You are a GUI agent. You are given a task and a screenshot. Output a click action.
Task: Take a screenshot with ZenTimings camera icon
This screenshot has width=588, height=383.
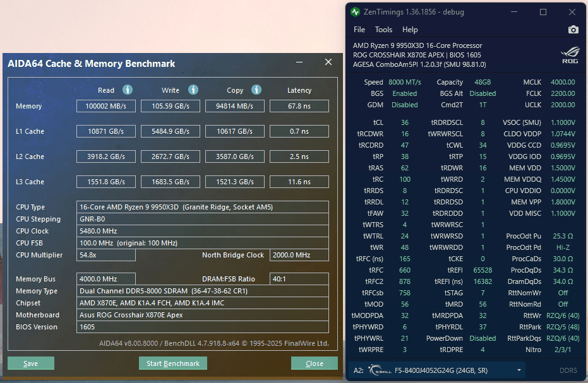click(573, 30)
